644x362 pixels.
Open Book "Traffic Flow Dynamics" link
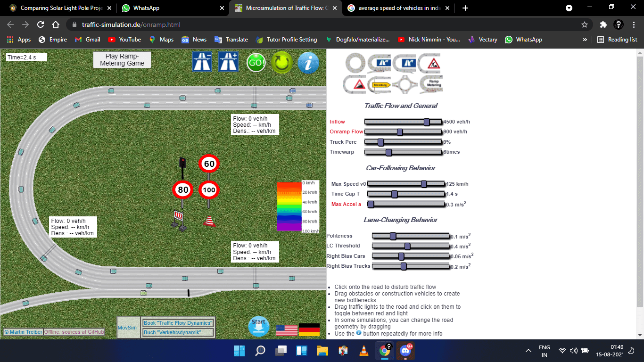[x=178, y=323]
